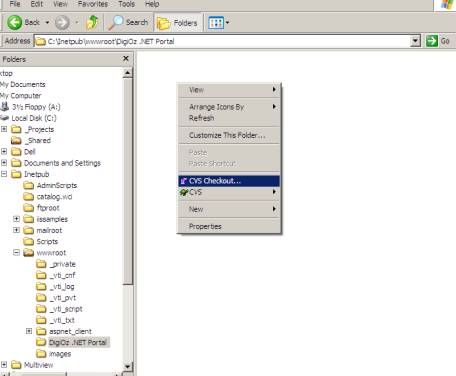
Task: Open Search with the magnifier icon
Action: click(116, 23)
